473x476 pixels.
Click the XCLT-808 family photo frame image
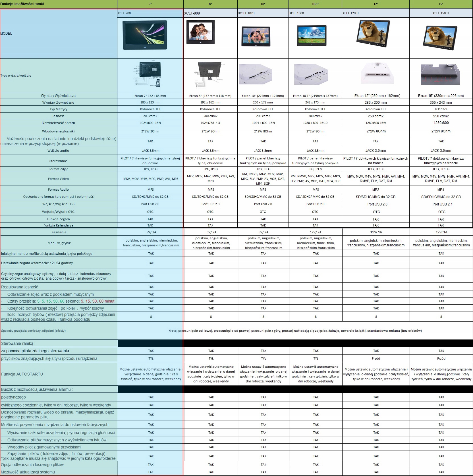tap(200, 32)
